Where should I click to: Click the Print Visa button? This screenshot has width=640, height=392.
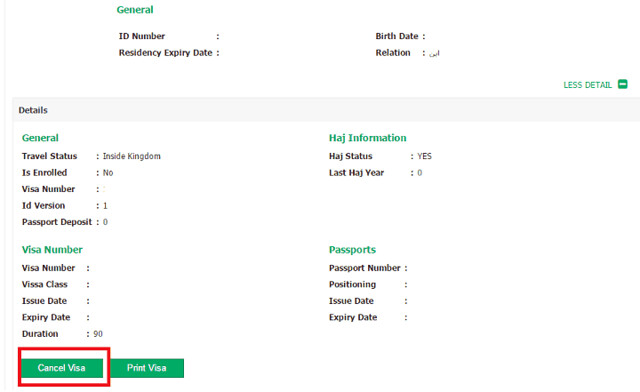pos(147,368)
